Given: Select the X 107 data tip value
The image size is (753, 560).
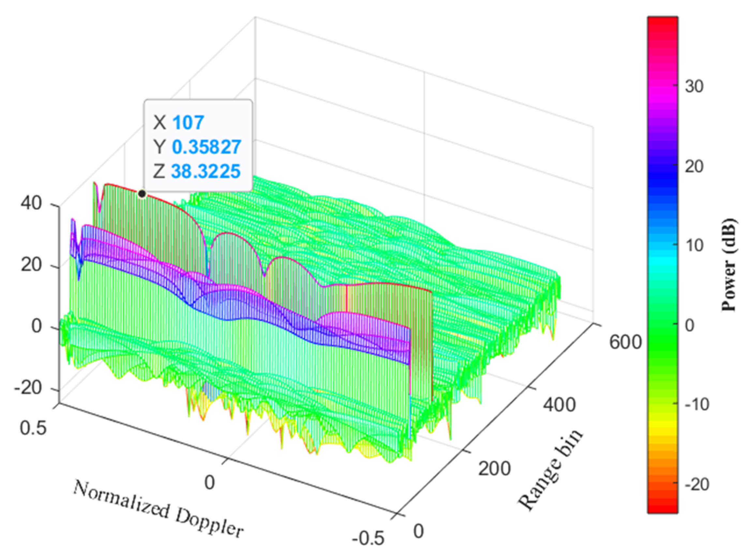Looking at the screenshot, I should pos(188,122).
